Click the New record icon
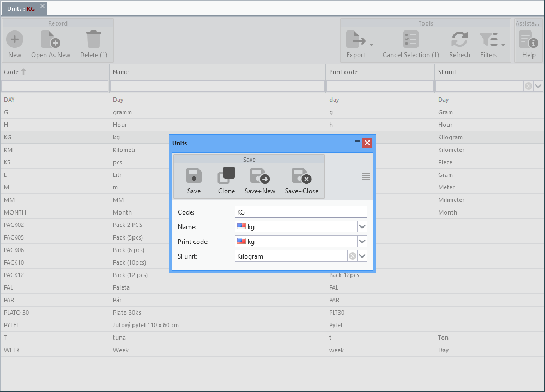Viewport: 545px width, 392px height. point(15,39)
